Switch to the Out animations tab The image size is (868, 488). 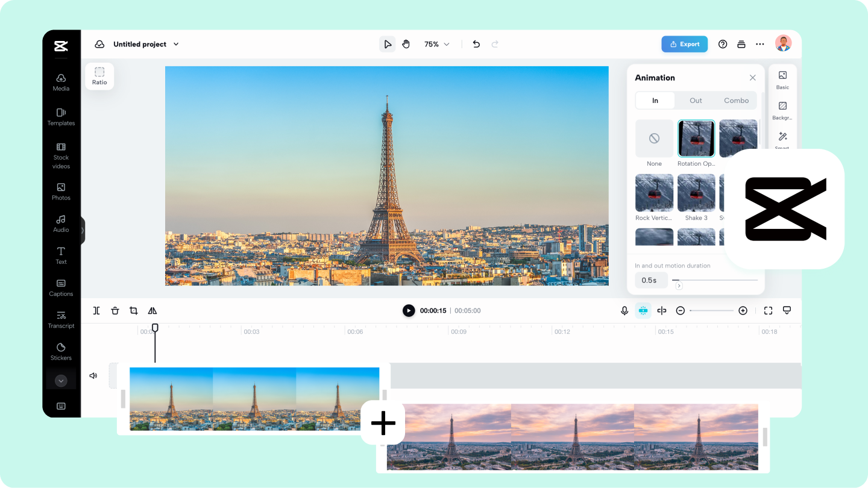pyautogui.click(x=696, y=100)
